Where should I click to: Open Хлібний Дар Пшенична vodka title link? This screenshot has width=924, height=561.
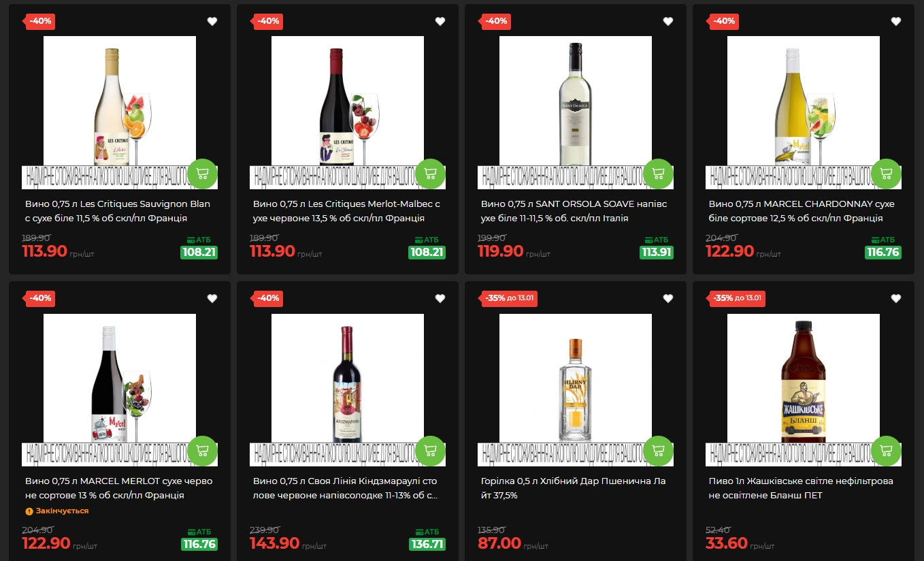(x=573, y=488)
